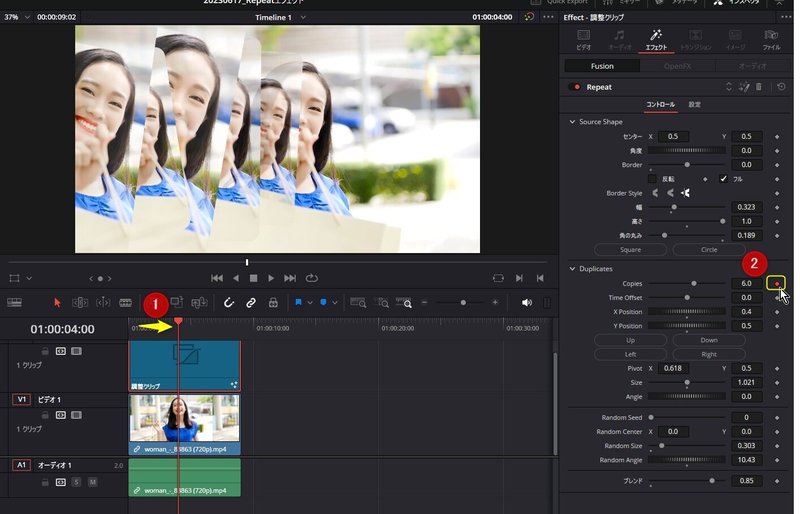The height and width of the screenshot is (514, 800).
Task: Uncheck the フル checkbox
Action: (x=723, y=178)
